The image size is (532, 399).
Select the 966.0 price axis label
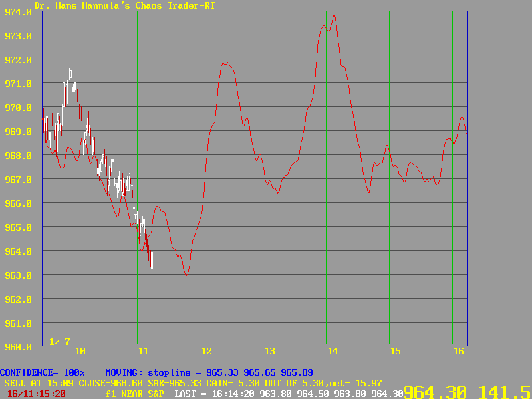click(18, 203)
